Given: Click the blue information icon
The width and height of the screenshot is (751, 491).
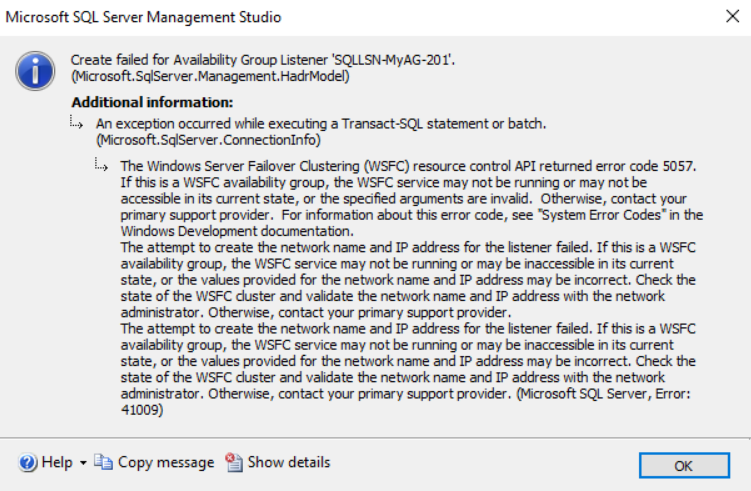Looking at the screenshot, I should pos(35,70).
